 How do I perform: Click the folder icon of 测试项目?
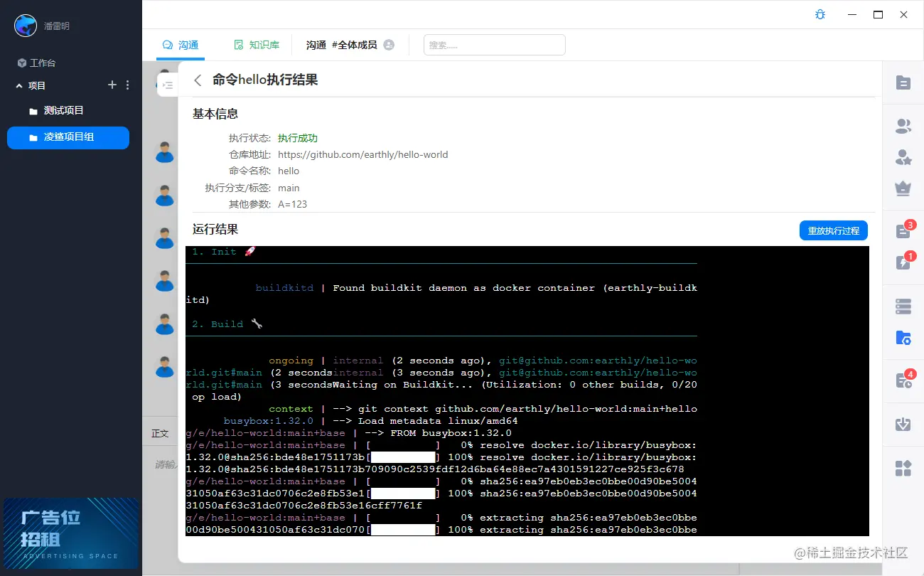[x=33, y=111]
